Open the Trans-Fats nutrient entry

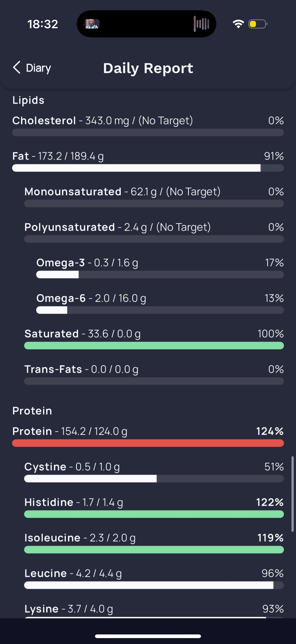click(53, 369)
